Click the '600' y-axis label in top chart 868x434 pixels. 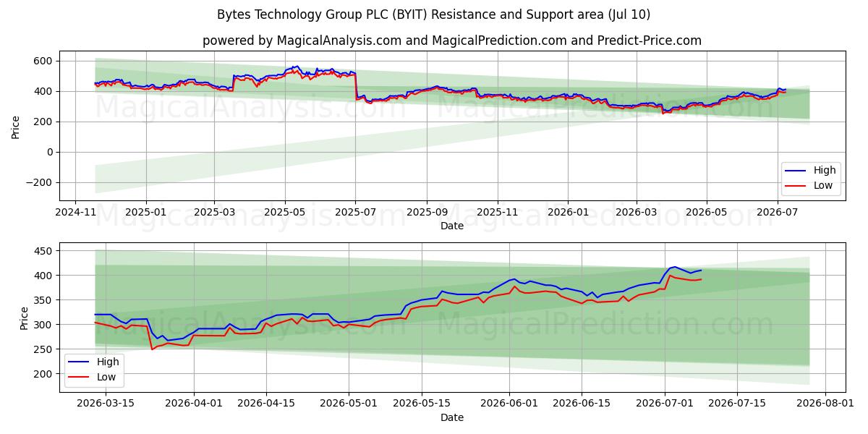click(44, 61)
